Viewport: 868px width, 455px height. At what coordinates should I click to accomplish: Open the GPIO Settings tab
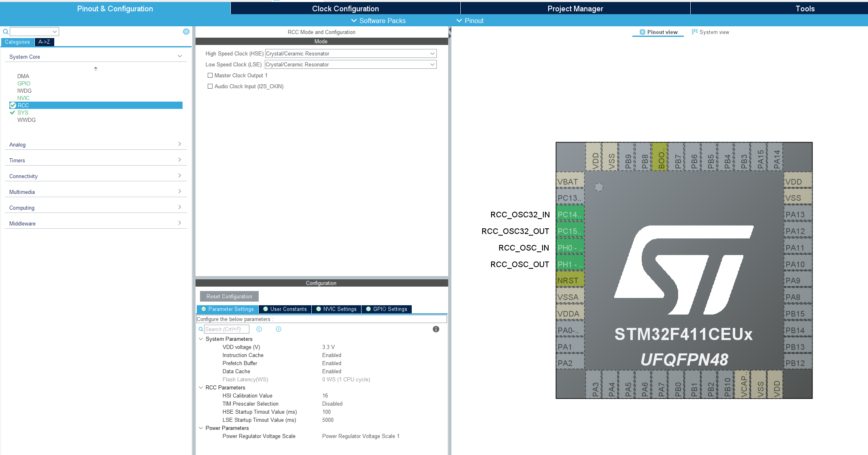[x=387, y=309]
